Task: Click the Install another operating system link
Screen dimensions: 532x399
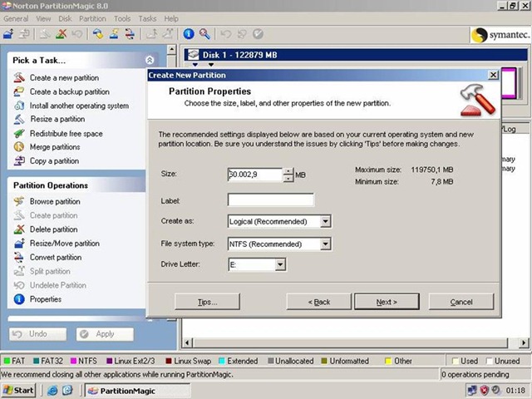Action: pyautogui.click(x=79, y=106)
